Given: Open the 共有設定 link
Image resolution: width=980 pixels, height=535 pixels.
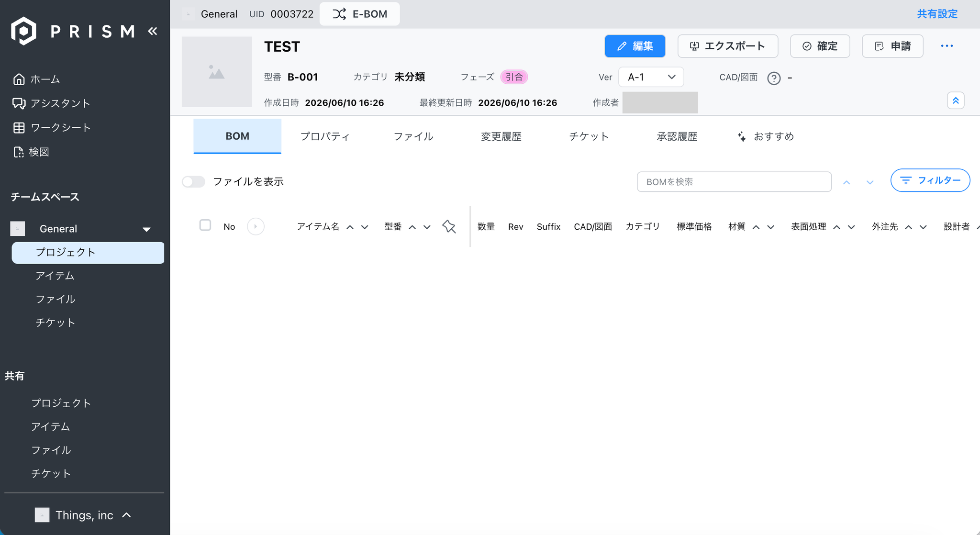Looking at the screenshot, I should tap(937, 14).
